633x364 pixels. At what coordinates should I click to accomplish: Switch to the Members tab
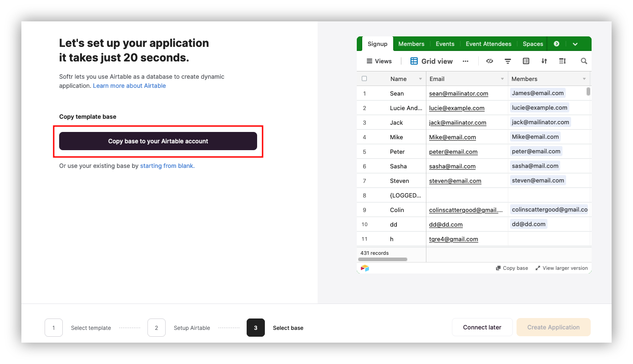point(411,44)
